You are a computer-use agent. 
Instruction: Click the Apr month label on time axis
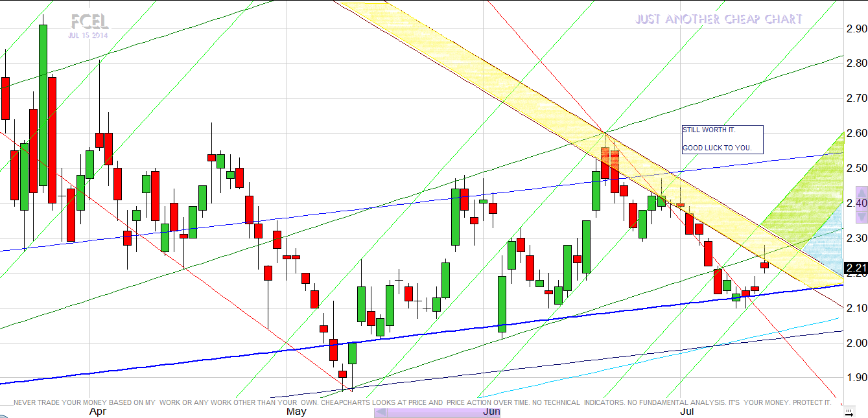(x=98, y=412)
